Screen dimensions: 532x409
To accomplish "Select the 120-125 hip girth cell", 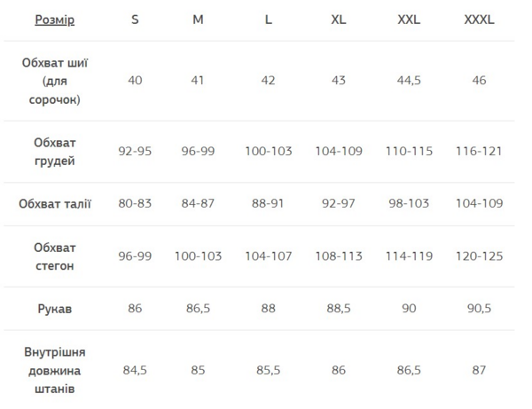I will click(x=479, y=256).
